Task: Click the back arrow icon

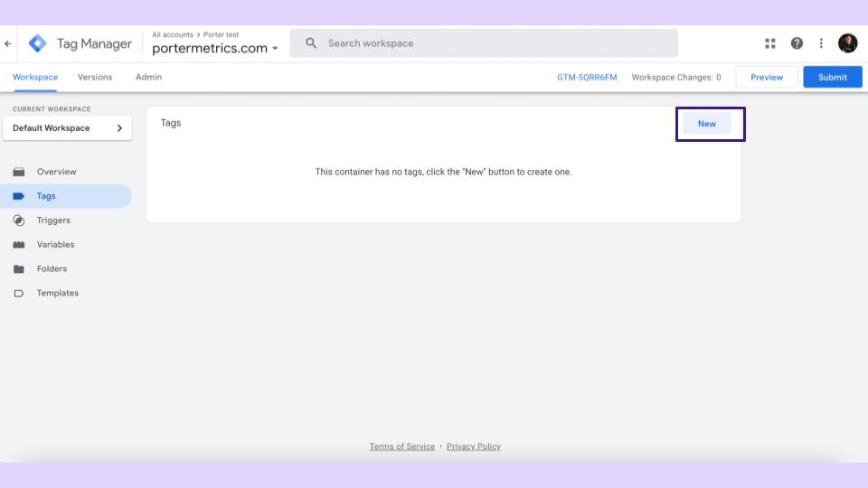Action: pyautogui.click(x=8, y=43)
